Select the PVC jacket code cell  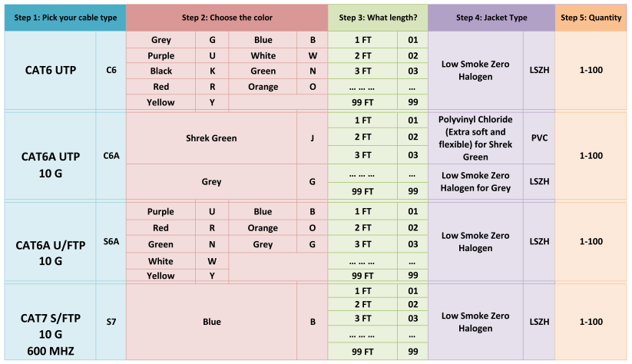[539, 138]
